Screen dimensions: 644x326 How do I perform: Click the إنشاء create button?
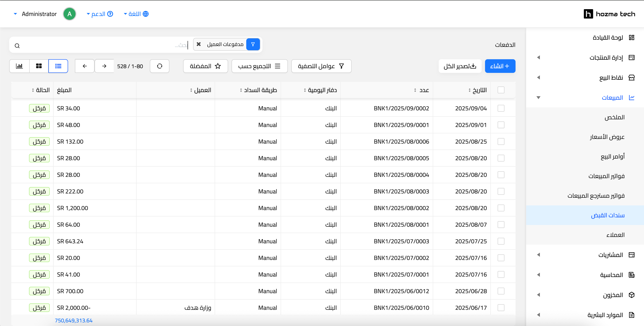pyautogui.click(x=500, y=66)
